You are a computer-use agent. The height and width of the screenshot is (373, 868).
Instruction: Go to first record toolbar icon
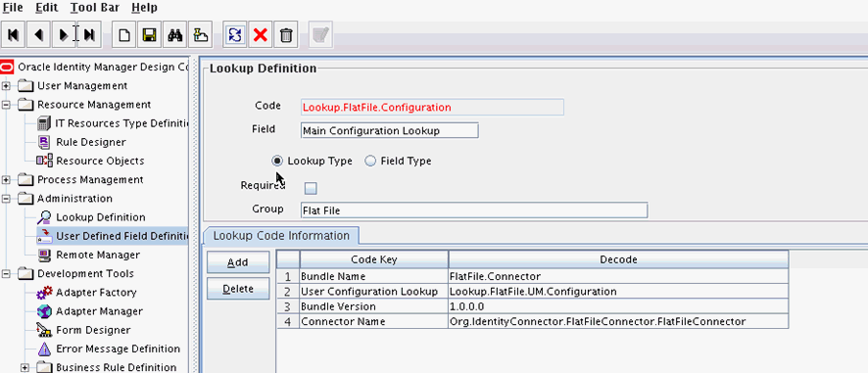[x=14, y=35]
